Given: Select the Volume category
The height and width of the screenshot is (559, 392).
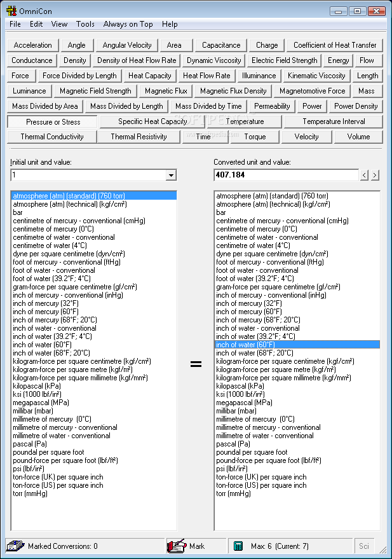Looking at the screenshot, I should point(358,137).
